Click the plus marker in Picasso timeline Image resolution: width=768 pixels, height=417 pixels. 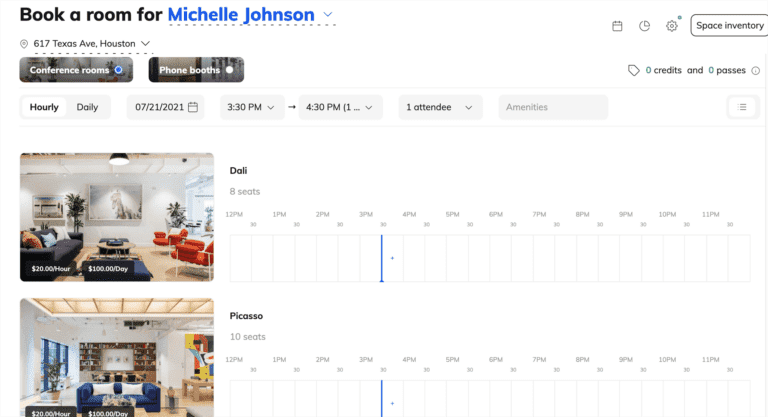point(392,403)
